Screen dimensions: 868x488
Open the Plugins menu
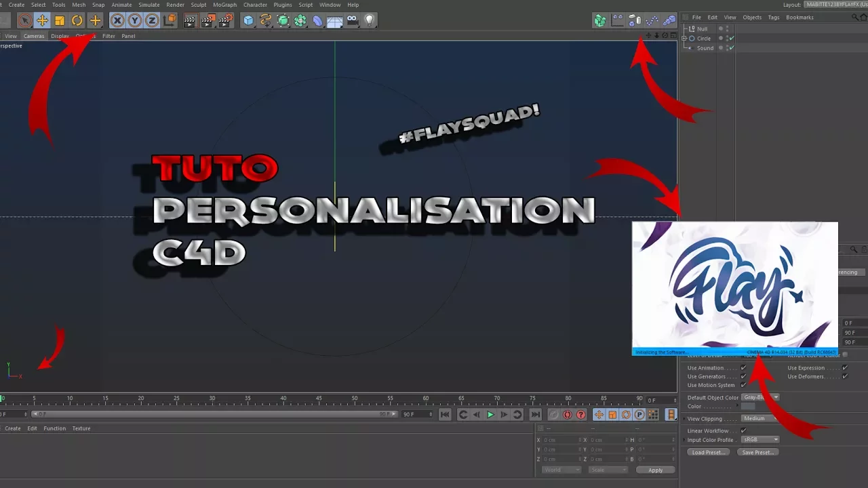(x=283, y=5)
